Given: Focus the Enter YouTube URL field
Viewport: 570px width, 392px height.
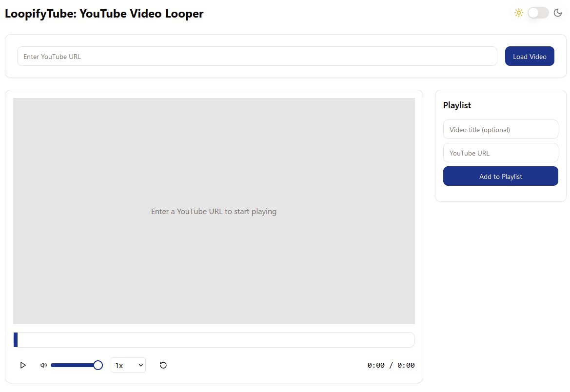Looking at the screenshot, I should (x=257, y=57).
